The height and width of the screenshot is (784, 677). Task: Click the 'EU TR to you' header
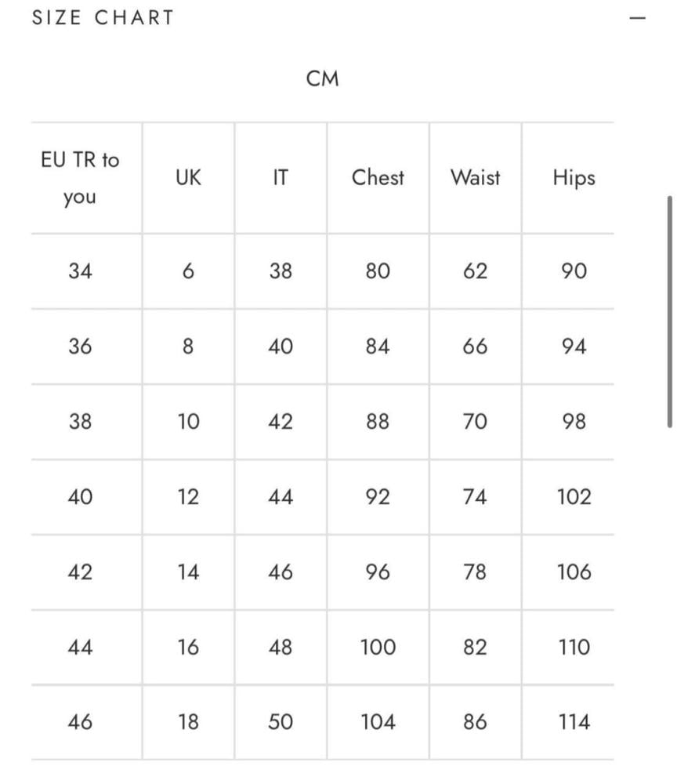(80, 178)
